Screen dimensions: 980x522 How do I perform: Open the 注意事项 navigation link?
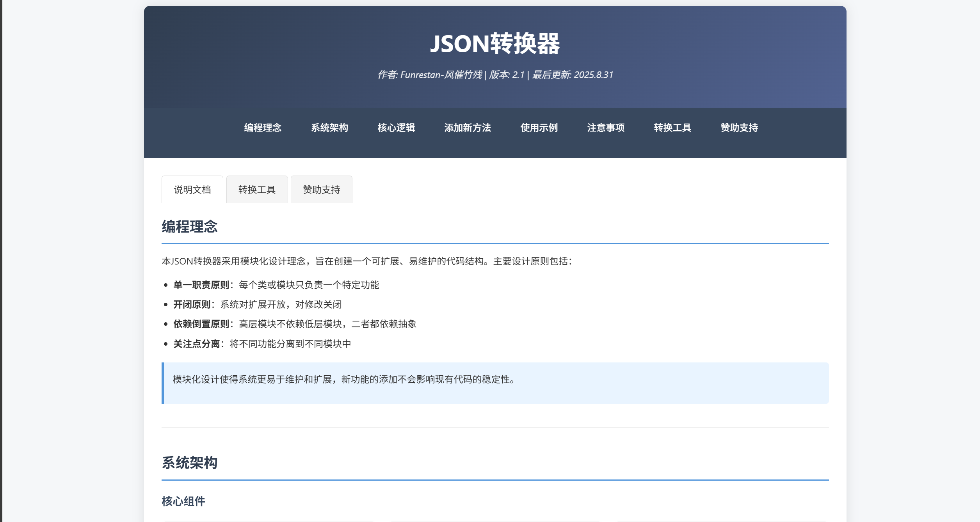click(605, 128)
